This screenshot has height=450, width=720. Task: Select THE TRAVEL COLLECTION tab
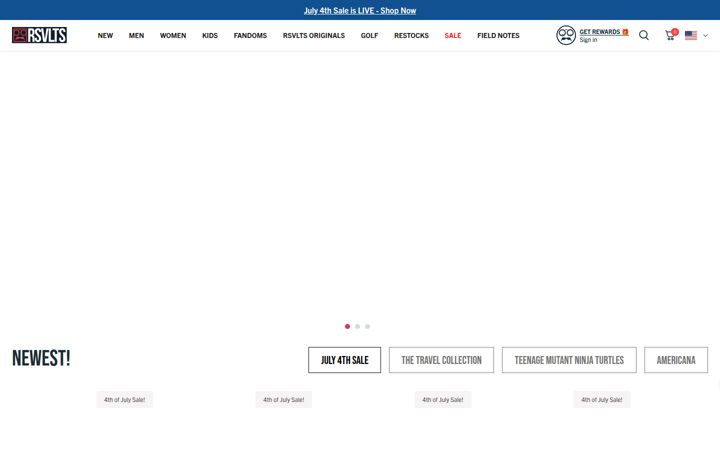(441, 360)
